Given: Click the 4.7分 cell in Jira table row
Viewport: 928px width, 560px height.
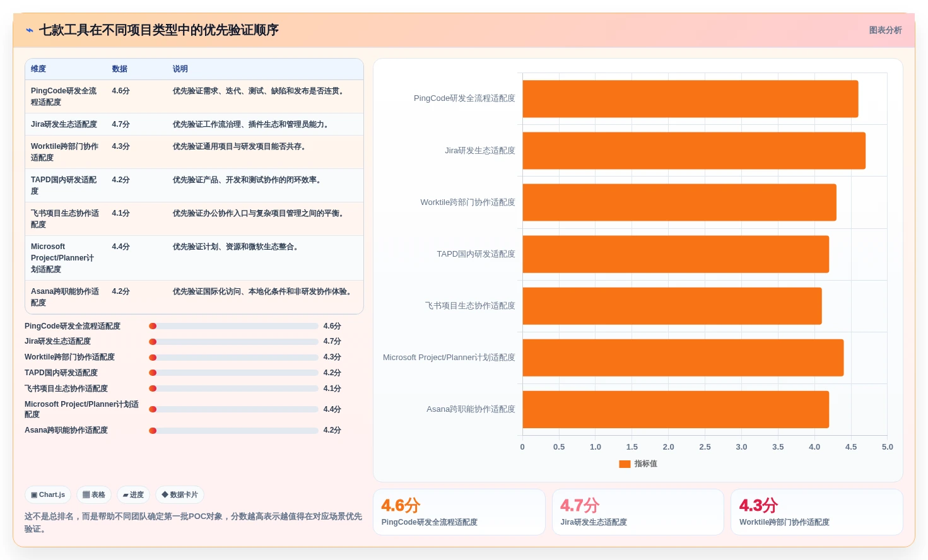Looking at the screenshot, I should click(x=120, y=125).
